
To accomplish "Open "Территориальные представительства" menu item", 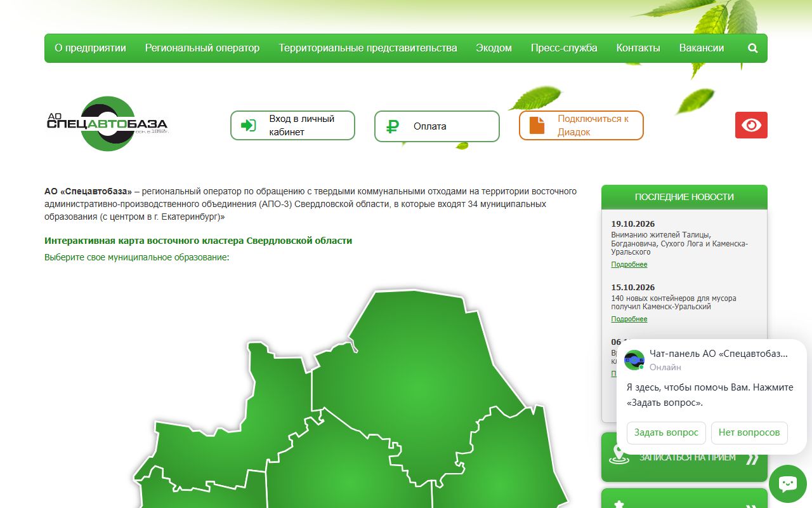I will pyautogui.click(x=368, y=48).
